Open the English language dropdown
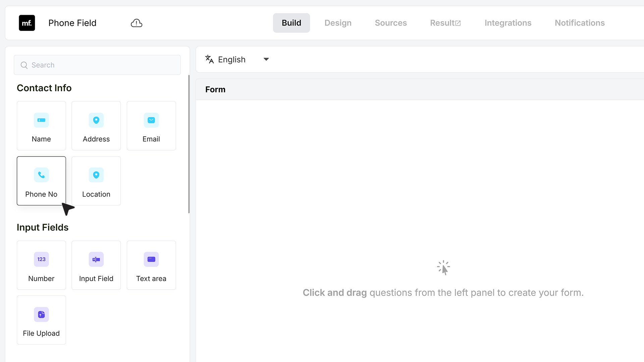This screenshot has height=362, width=644. [x=237, y=59]
